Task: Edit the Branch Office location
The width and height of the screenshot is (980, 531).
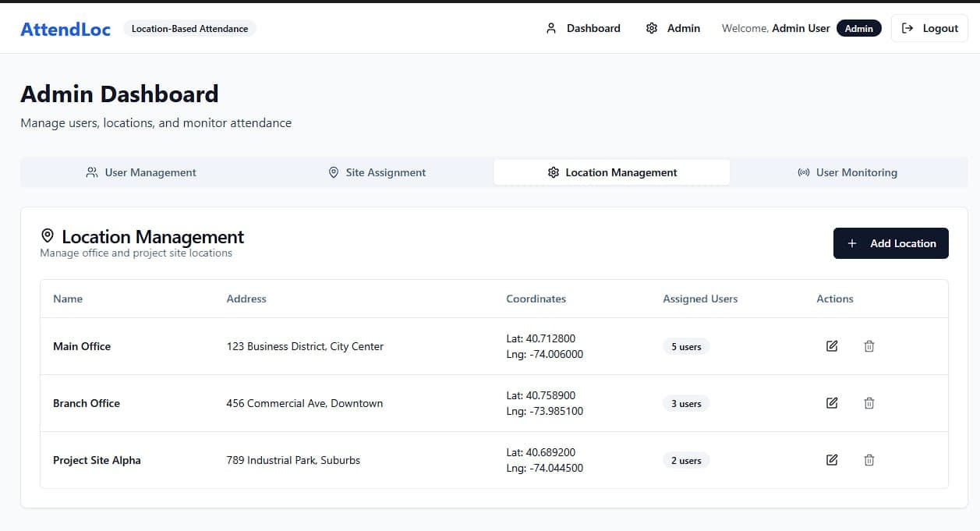Action: click(x=832, y=403)
